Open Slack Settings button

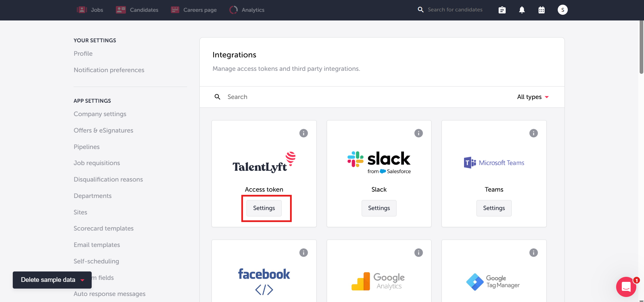[379, 208]
